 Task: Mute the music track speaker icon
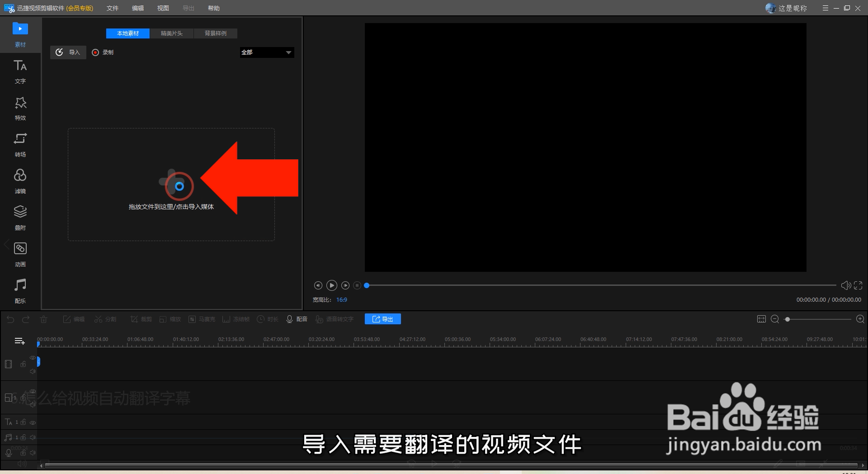click(x=33, y=437)
